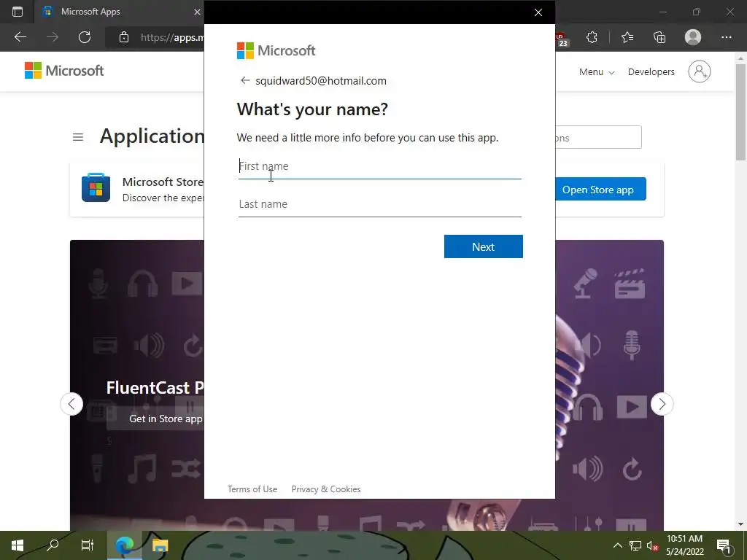747x560 pixels.
Task: Open File Explorer from taskbar
Action: tap(160, 545)
